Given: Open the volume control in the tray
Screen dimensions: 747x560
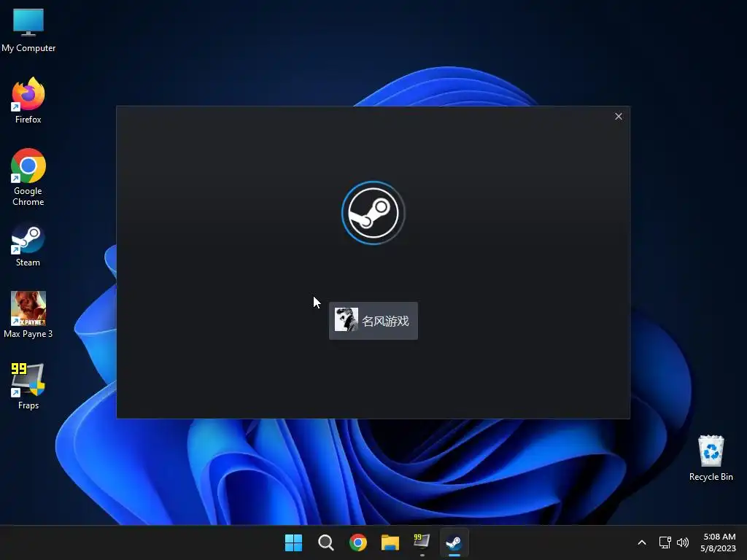Looking at the screenshot, I should coord(683,542).
